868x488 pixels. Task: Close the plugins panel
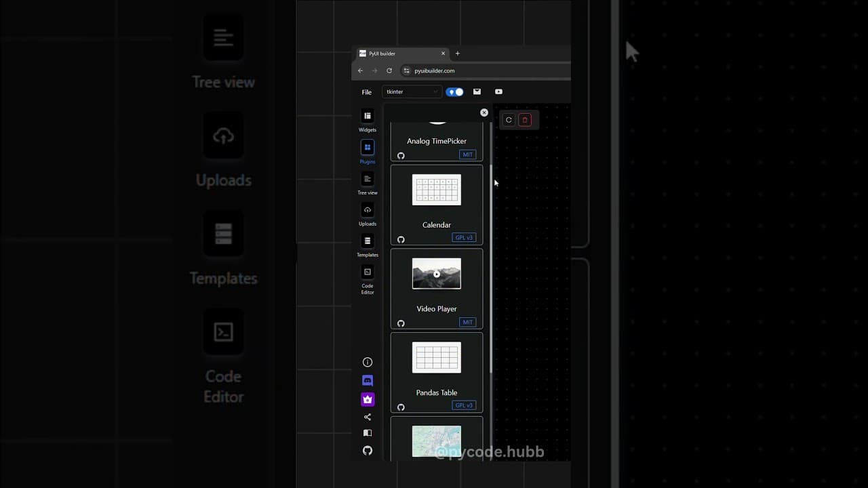tap(484, 113)
